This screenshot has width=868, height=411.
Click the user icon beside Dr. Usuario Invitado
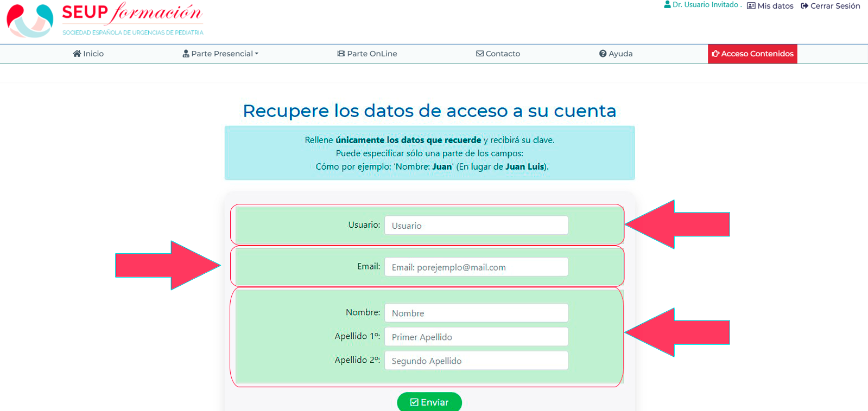coord(667,5)
